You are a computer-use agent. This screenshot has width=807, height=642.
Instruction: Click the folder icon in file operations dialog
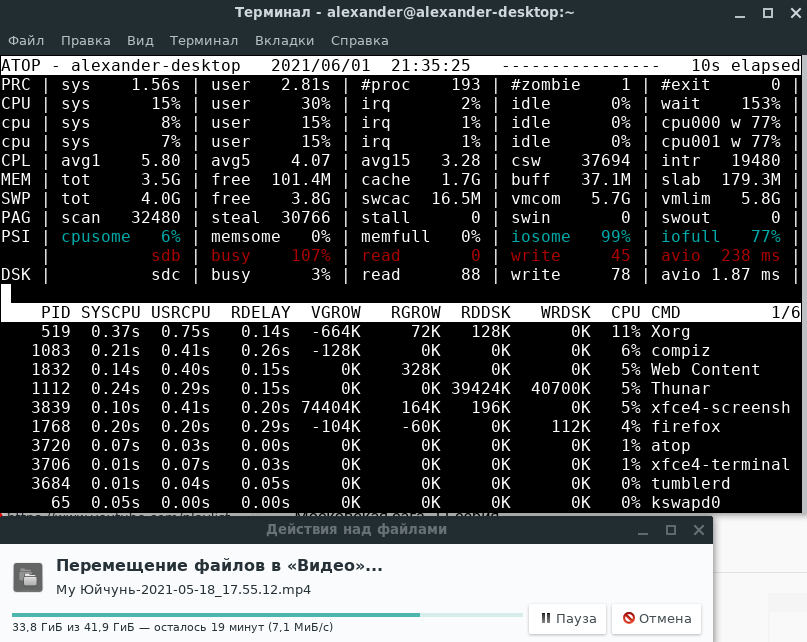point(28,577)
